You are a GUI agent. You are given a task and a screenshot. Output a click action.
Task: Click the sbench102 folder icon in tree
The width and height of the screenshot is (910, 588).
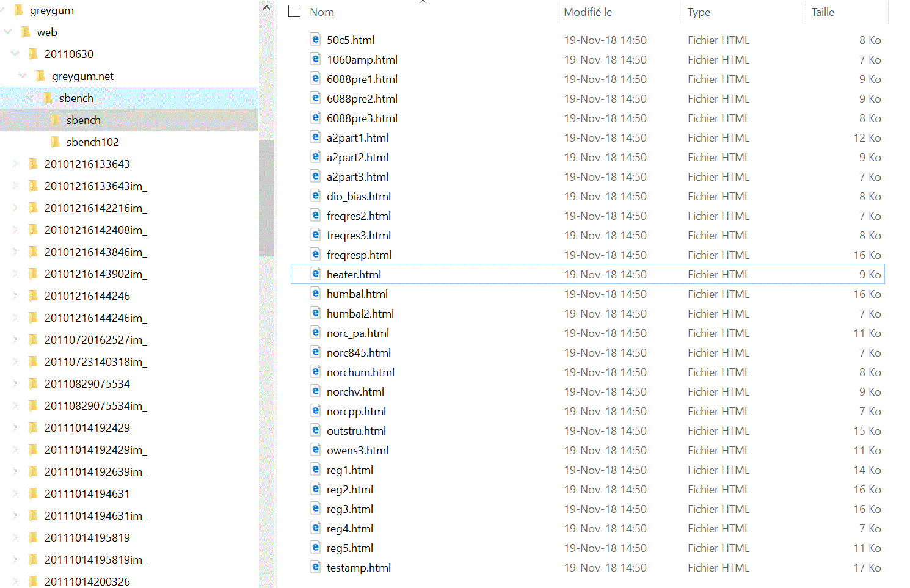pos(56,142)
